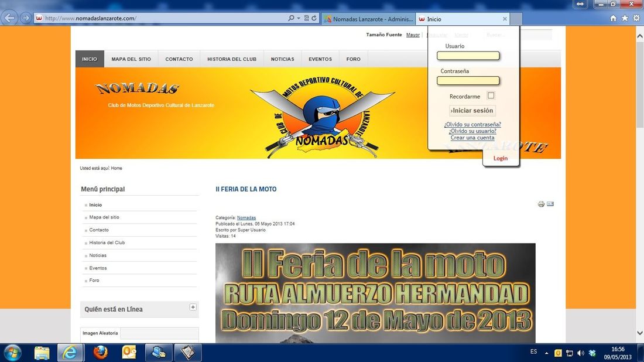This screenshot has width=644, height=362.
Task: Open the ¿Olvido su contraseña? link
Action: 472,124
